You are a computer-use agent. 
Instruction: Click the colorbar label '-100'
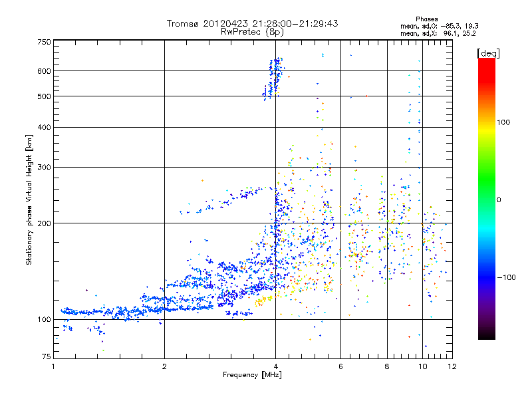pos(507,277)
